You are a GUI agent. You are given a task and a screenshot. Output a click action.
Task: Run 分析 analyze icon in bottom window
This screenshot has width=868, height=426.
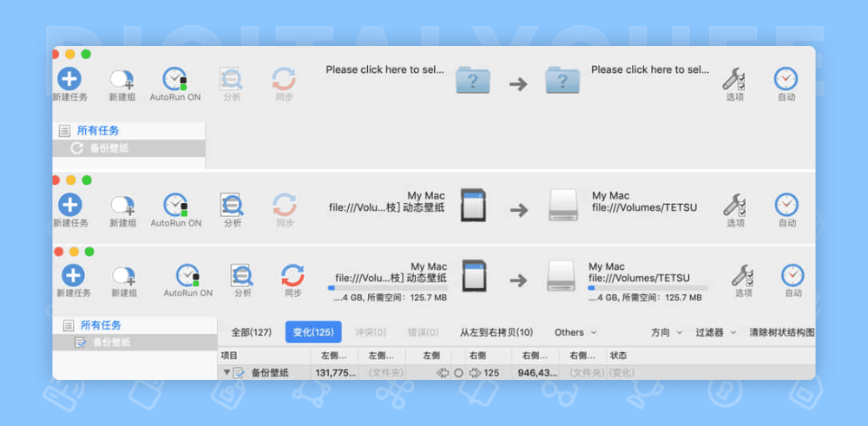coord(242,275)
